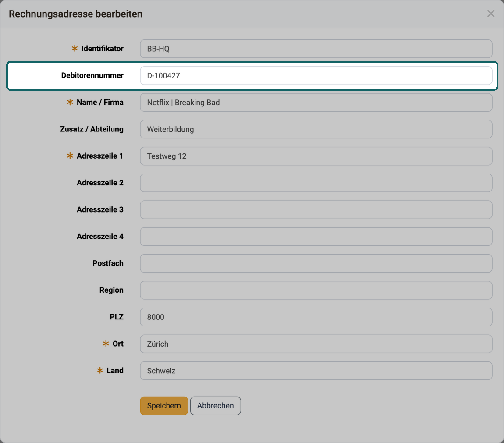Cancel editing with Abbrechen button
This screenshot has width=504, height=443.
pos(215,406)
